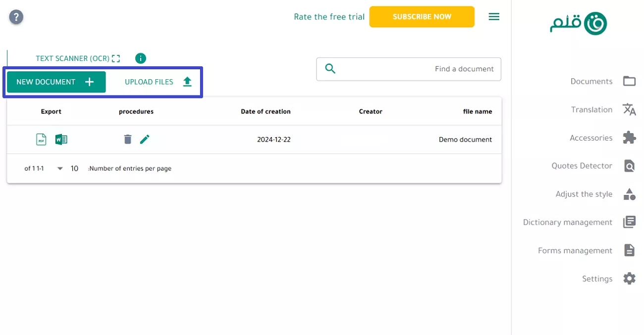This screenshot has width=644, height=335.
Task: Open the OCR info tooltip icon
Action: (x=140, y=58)
